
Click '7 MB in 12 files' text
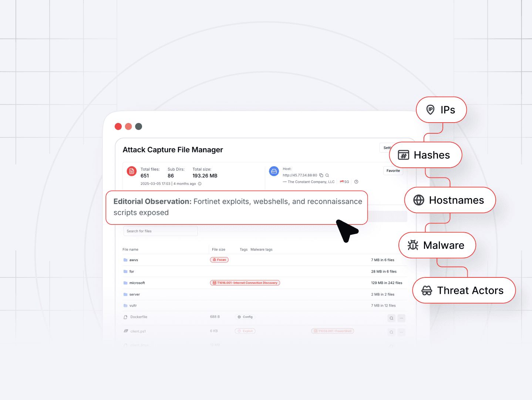click(383, 306)
